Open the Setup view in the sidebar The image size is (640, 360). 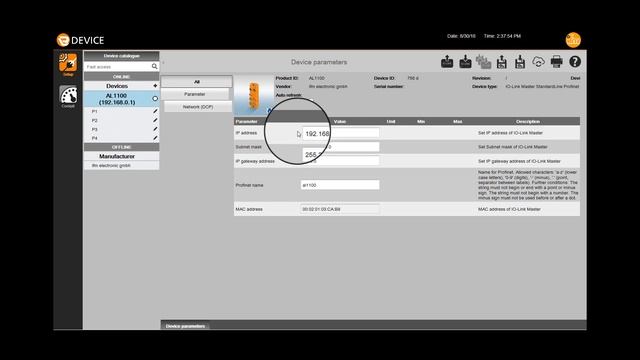tap(68, 64)
